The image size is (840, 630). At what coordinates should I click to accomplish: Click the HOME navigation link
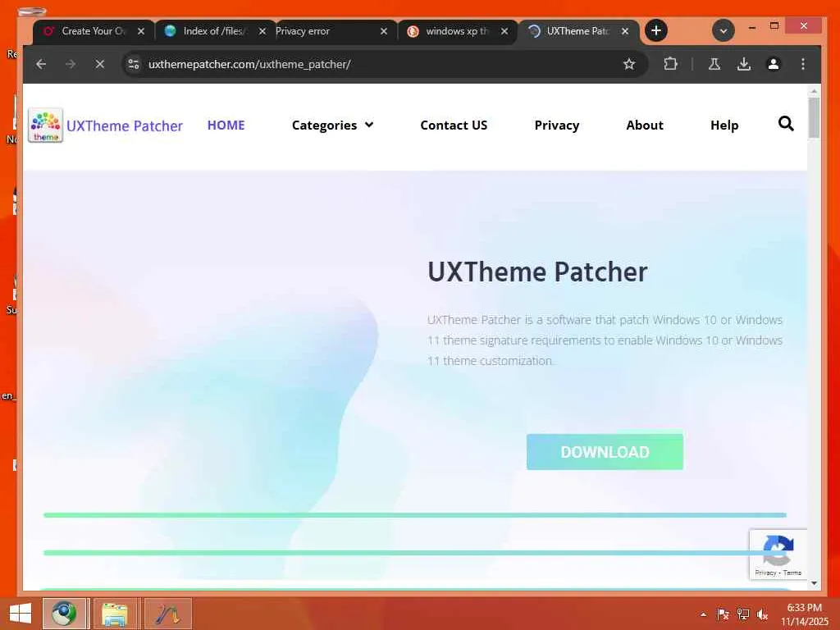226,125
